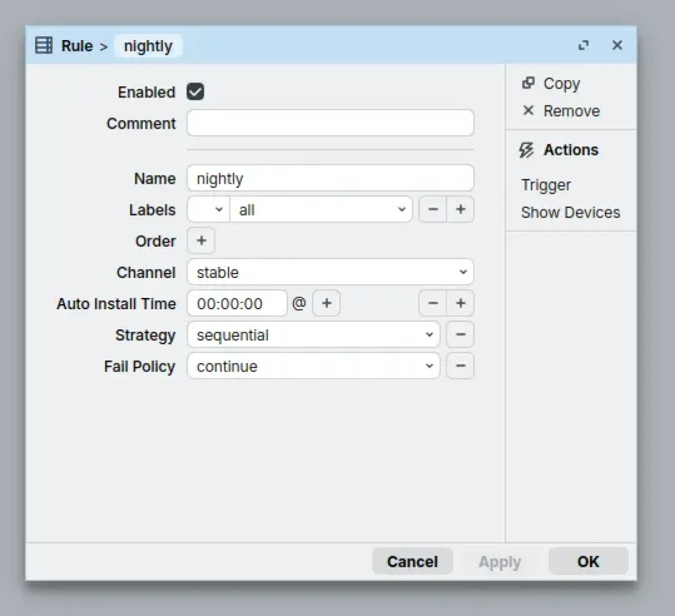675x616 pixels.
Task: Open the Labels operator dropdown
Action: [x=208, y=209]
